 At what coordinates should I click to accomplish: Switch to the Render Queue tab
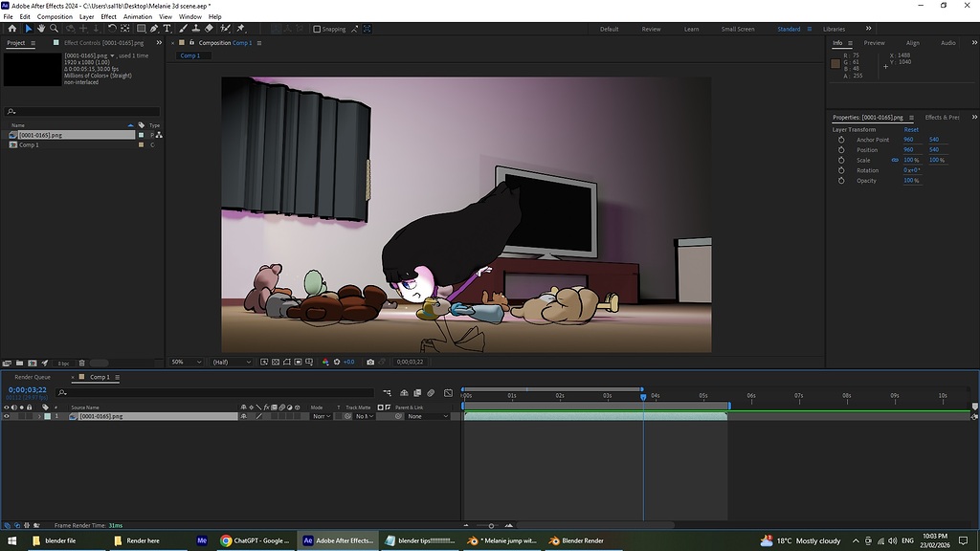click(x=33, y=377)
